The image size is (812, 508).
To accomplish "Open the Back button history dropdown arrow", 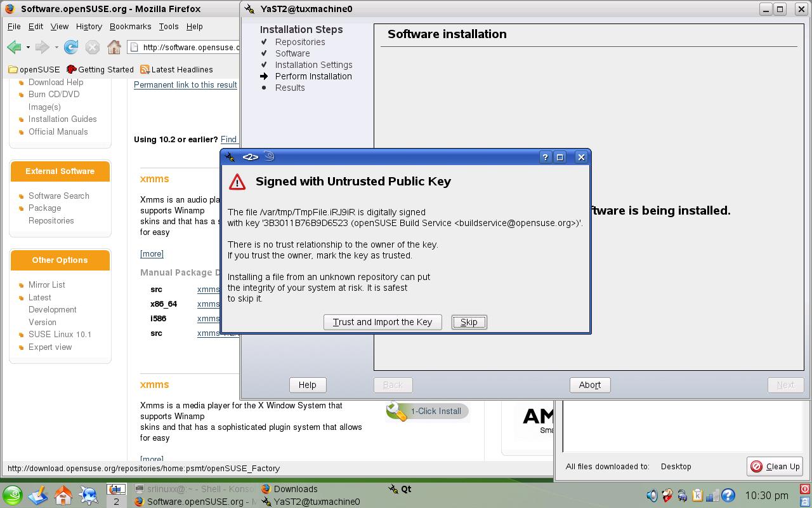I will pos(28,47).
